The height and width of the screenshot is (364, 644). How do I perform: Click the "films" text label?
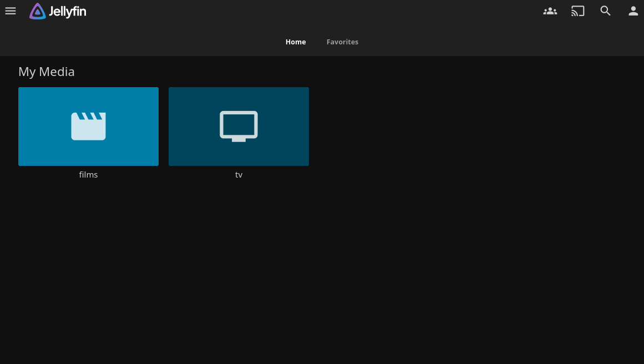tap(88, 175)
